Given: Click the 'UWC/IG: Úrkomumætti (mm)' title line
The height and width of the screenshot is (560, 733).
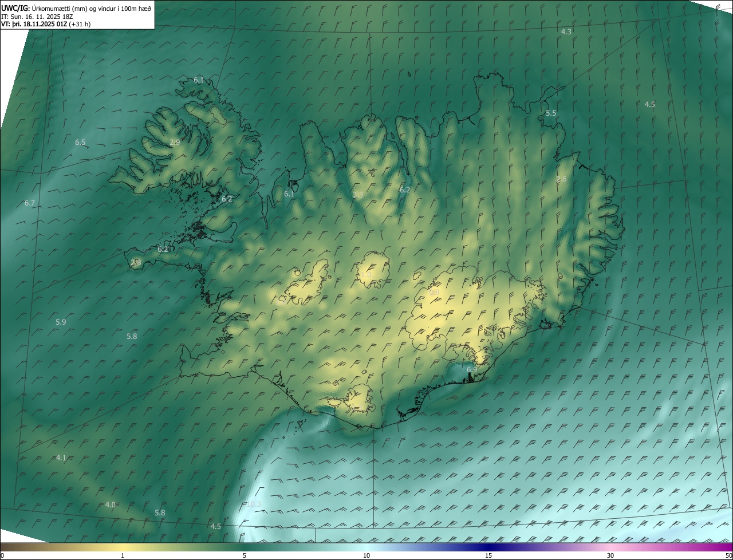Looking at the screenshot, I should click(x=76, y=8).
